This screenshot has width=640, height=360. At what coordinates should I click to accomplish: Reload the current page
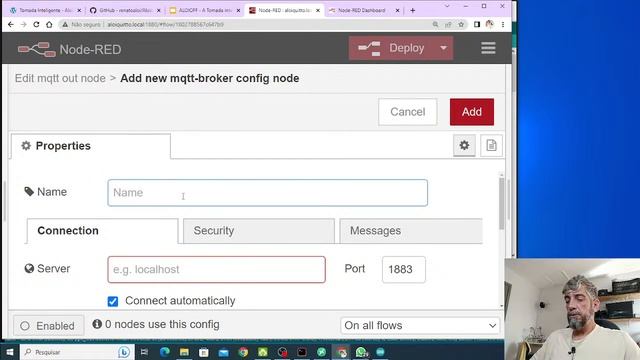(x=36, y=24)
